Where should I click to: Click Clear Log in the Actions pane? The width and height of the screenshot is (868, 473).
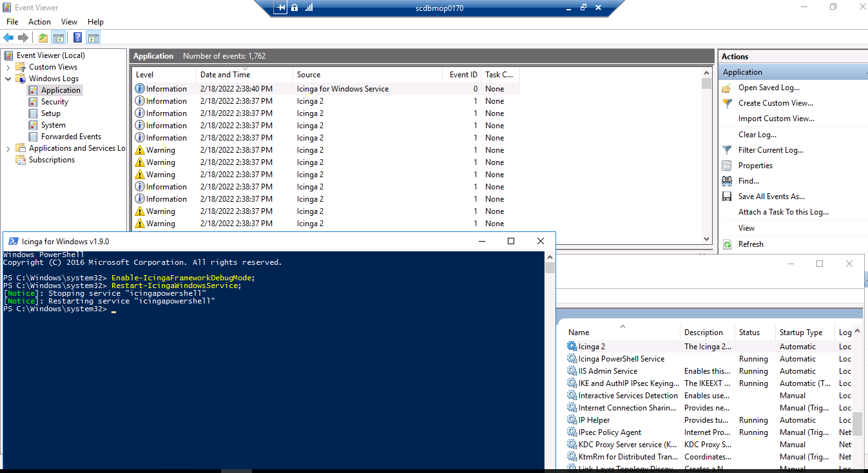coord(755,134)
